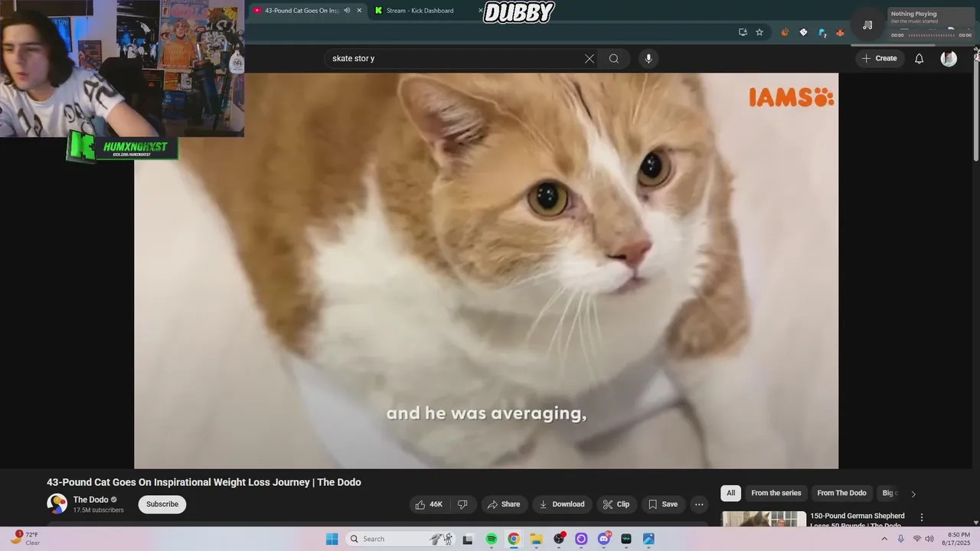Click the Save button

(x=663, y=504)
